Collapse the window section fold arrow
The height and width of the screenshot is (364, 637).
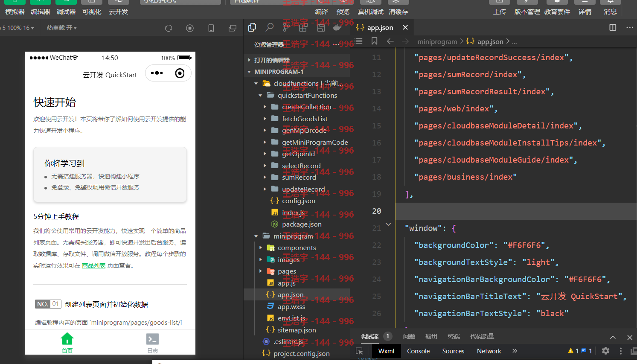(x=388, y=224)
